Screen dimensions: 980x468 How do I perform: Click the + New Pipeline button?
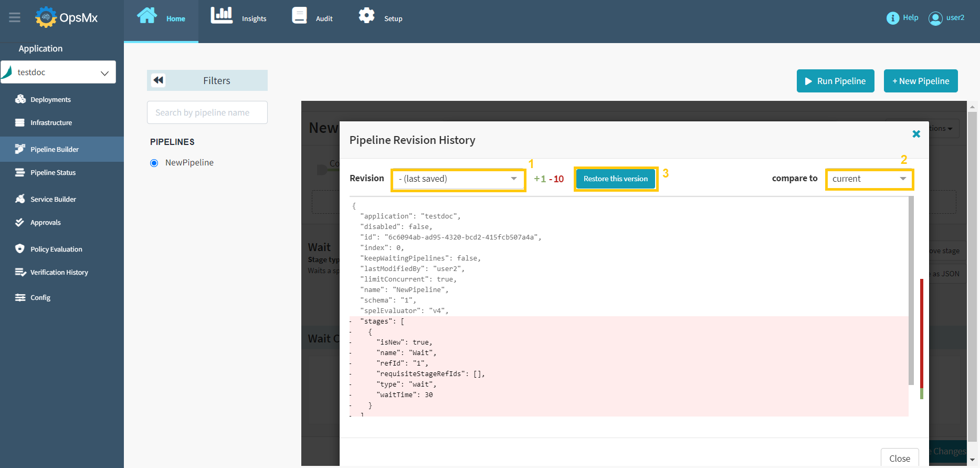click(920, 81)
